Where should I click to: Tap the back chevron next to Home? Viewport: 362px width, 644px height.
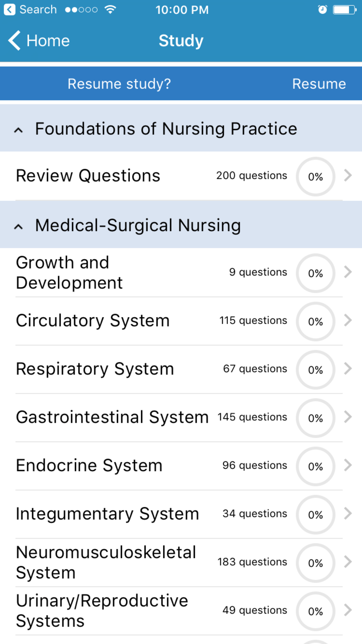14,41
